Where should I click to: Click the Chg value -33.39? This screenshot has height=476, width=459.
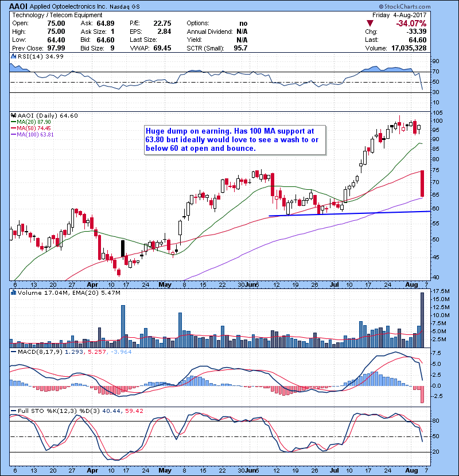417,32
